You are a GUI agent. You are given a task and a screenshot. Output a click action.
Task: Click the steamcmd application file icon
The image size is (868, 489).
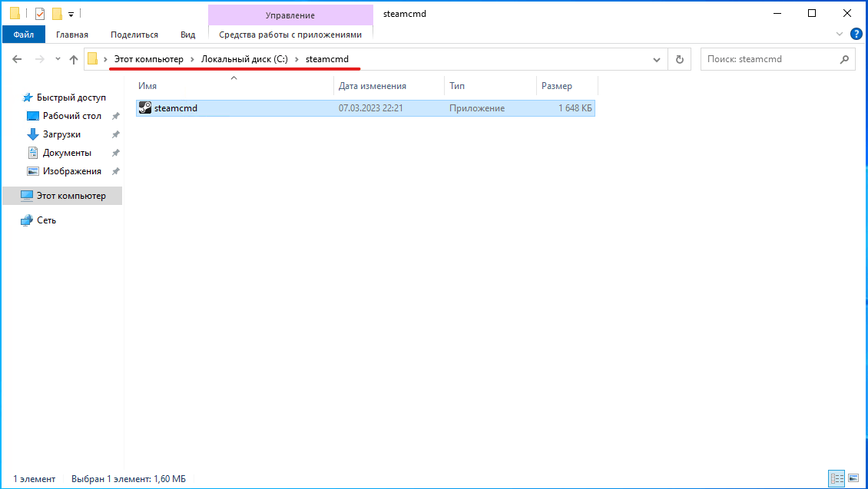pyautogui.click(x=145, y=108)
